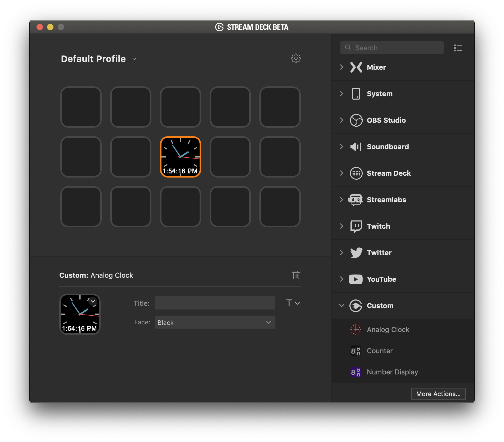Viewport: 504px width, 442px height.
Task: Expand the Soundboard category chevron
Action: [x=341, y=147]
